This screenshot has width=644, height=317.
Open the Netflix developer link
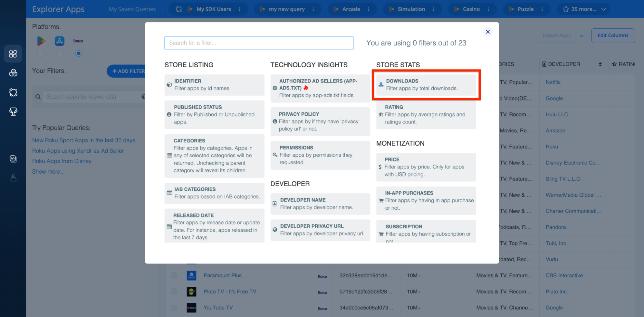pos(553,82)
